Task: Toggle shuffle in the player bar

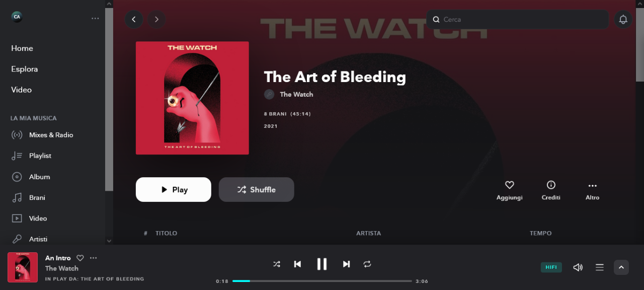Action: [x=277, y=264]
